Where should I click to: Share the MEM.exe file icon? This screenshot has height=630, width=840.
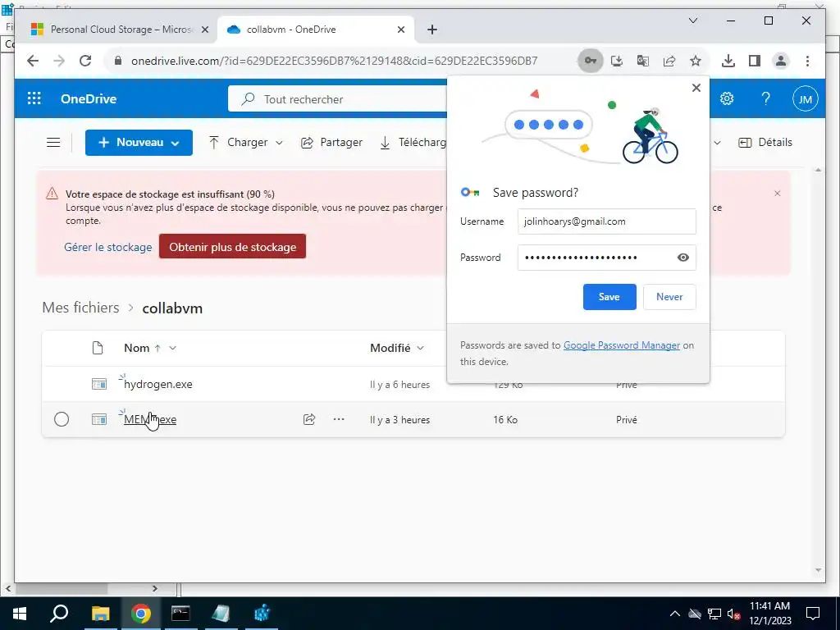pyautogui.click(x=309, y=419)
